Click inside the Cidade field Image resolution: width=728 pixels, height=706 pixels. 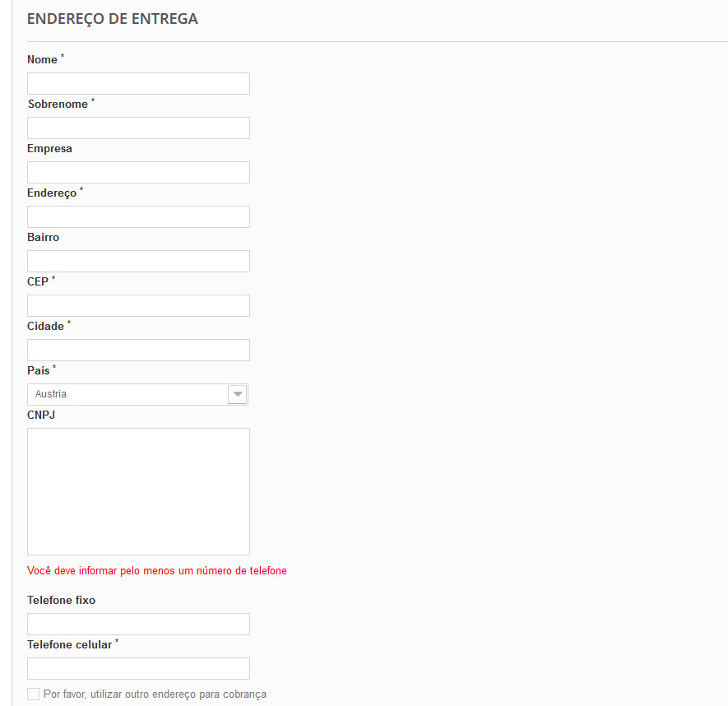pos(138,350)
